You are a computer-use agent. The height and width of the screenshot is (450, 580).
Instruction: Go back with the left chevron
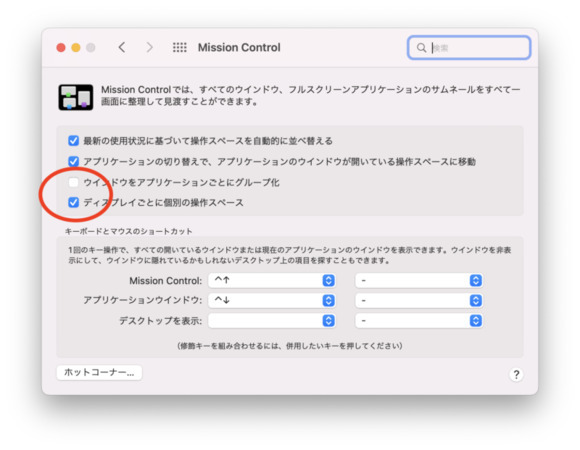click(122, 47)
